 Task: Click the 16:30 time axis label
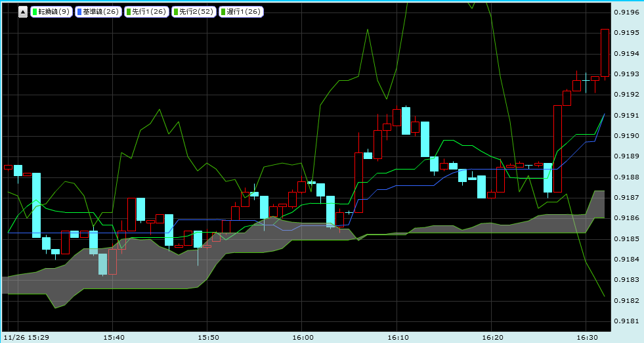[588, 338]
